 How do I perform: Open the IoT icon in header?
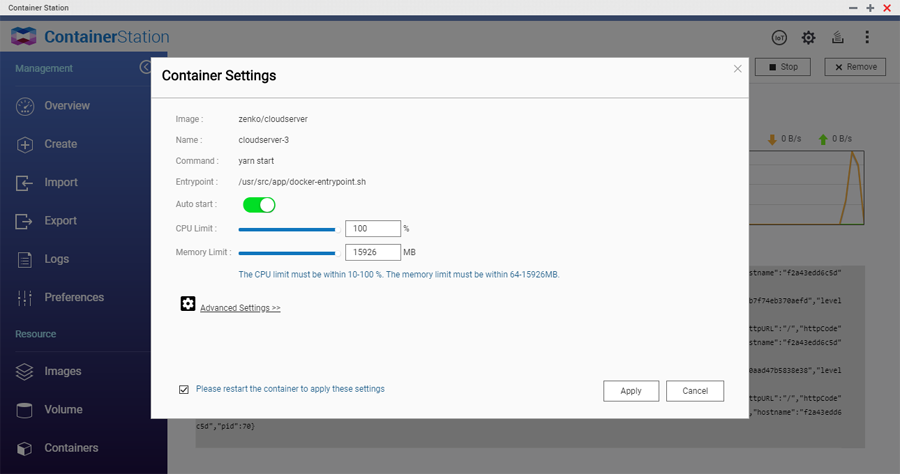tap(779, 38)
